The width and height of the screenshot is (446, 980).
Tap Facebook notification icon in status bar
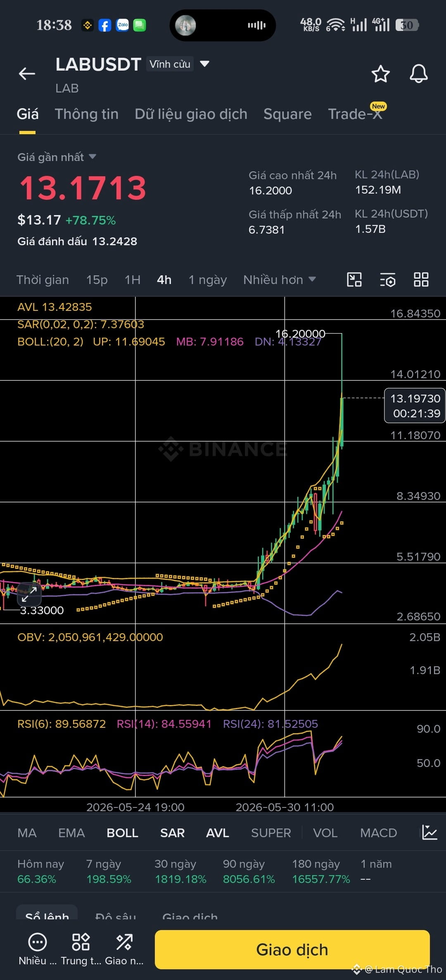105,25
